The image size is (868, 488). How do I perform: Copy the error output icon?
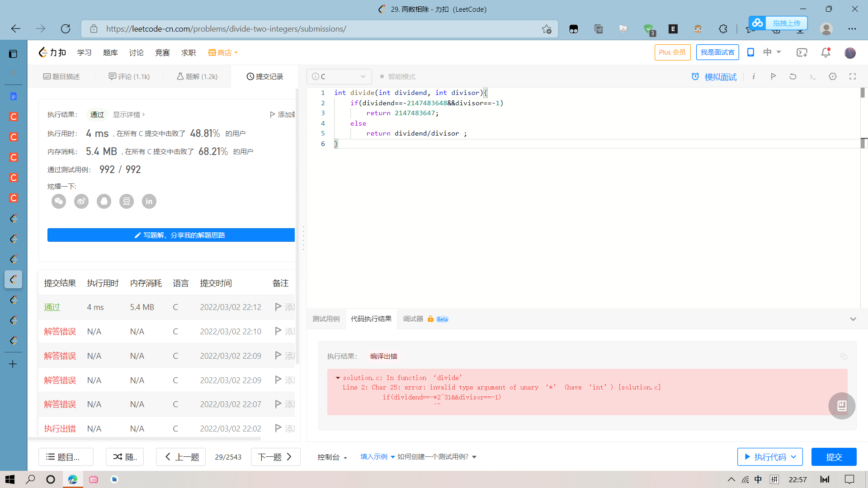[x=844, y=356]
